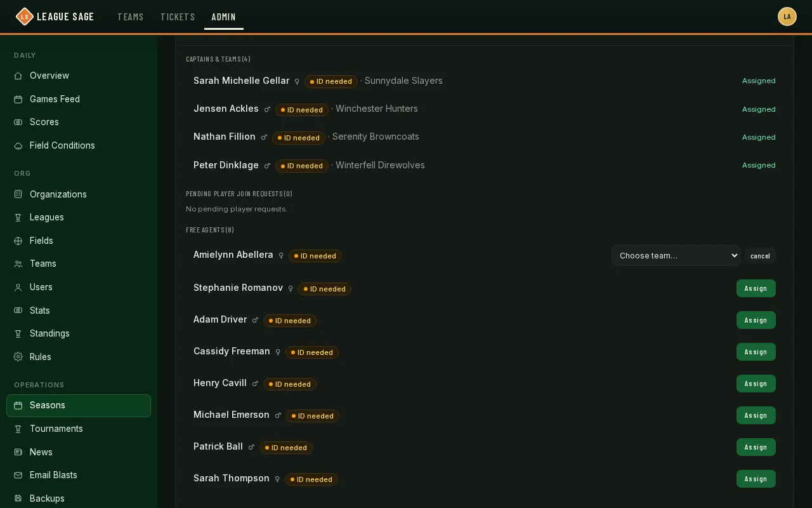Click the Organizations building icon
812x508 pixels.
coord(18,194)
